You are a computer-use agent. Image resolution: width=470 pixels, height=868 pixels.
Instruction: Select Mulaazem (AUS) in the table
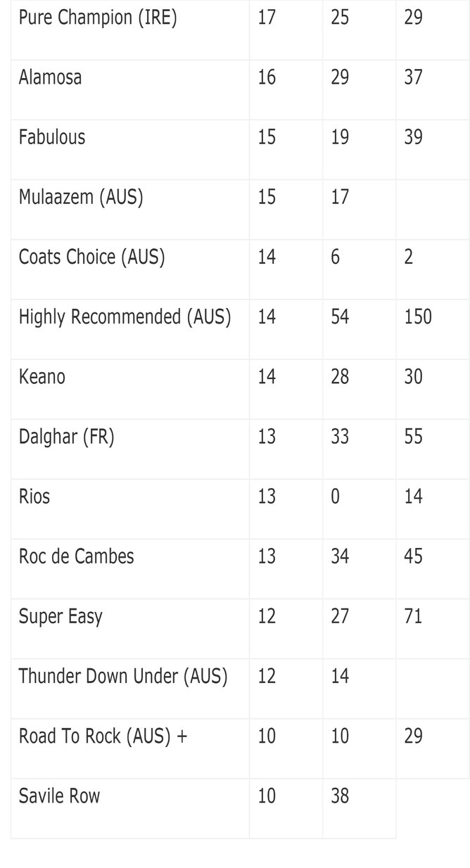point(81,197)
